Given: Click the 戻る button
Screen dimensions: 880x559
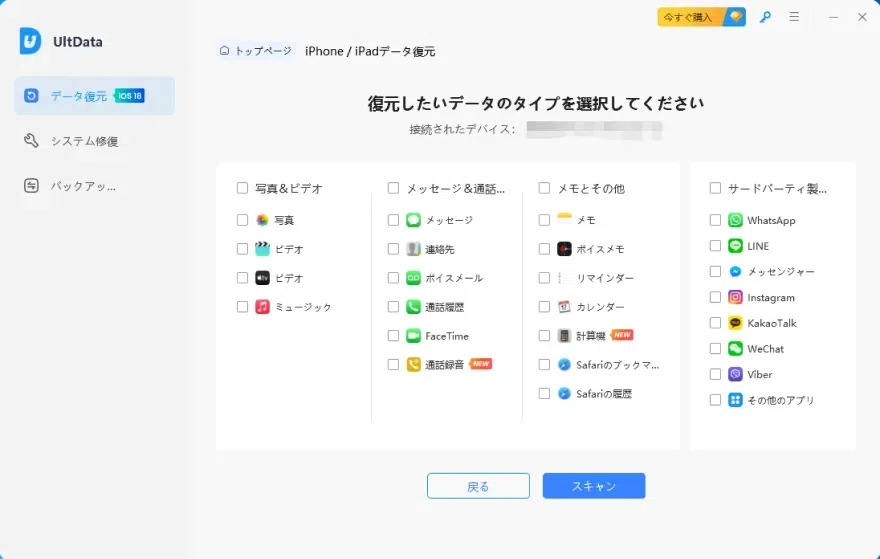Looking at the screenshot, I should coord(478,486).
